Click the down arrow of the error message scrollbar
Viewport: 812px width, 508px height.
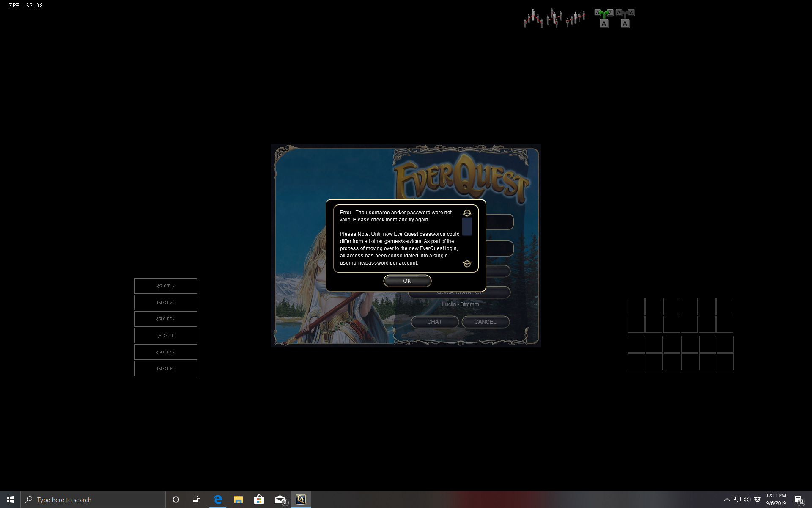tap(467, 264)
